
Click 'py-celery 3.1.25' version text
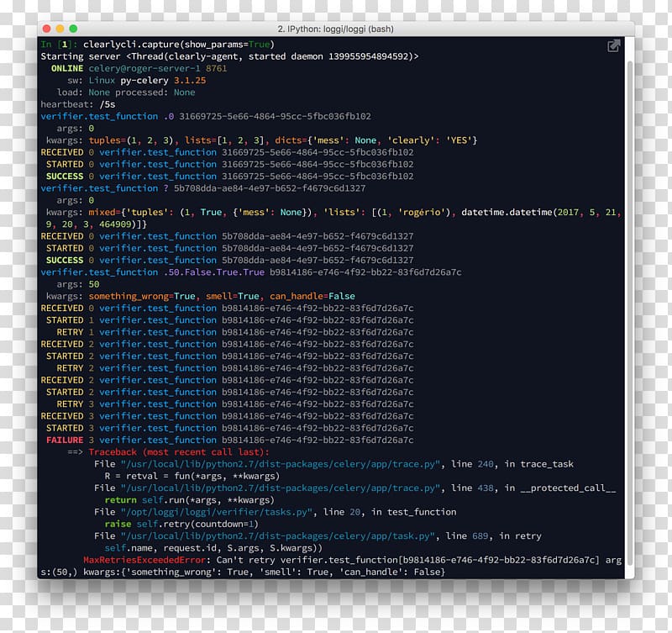pyautogui.click(x=163, y=80)
